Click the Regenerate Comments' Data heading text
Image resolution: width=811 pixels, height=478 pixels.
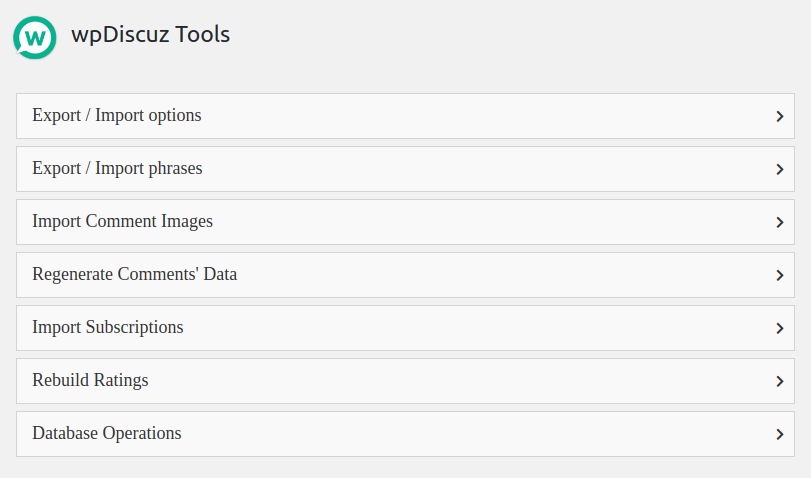134,275
